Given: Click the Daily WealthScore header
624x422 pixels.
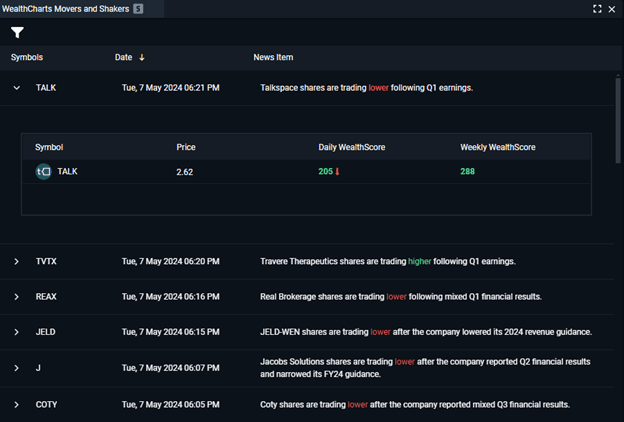Looking at the screenshot, I should pyautogui.click(x=352, y=147).
